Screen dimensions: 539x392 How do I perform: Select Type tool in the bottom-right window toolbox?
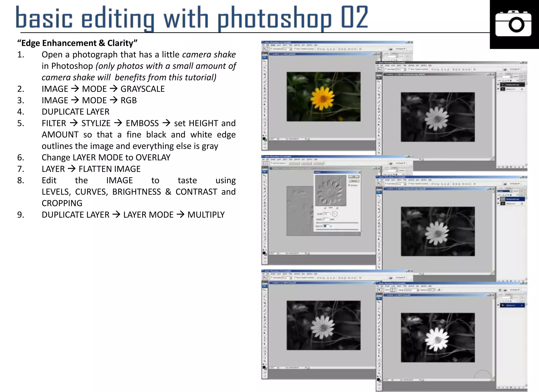[x=379, y=353]
